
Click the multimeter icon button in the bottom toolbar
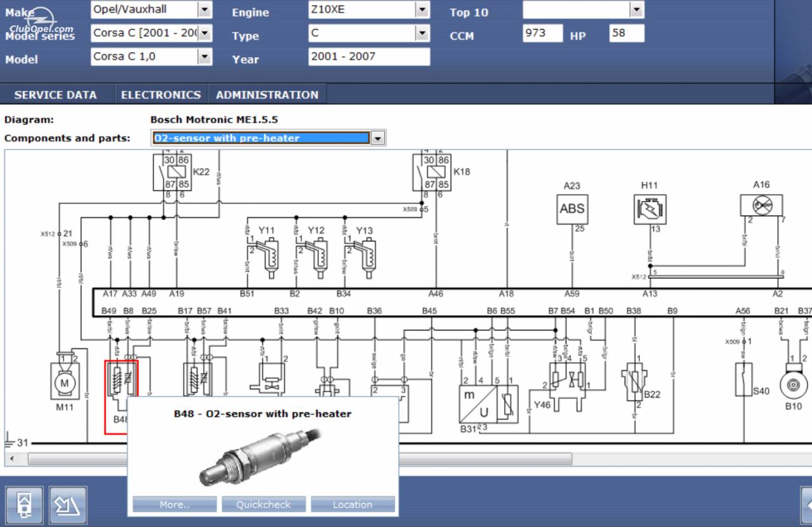[25, 505]
